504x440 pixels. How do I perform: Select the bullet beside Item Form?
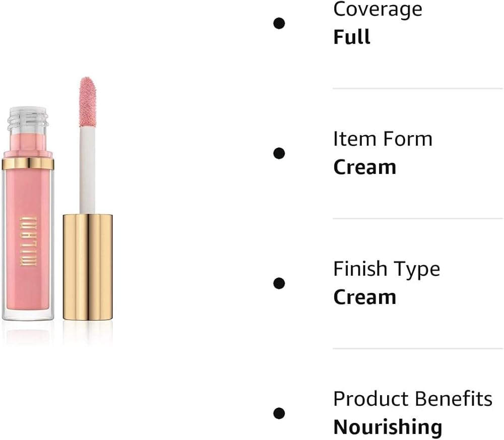[279, 153]
